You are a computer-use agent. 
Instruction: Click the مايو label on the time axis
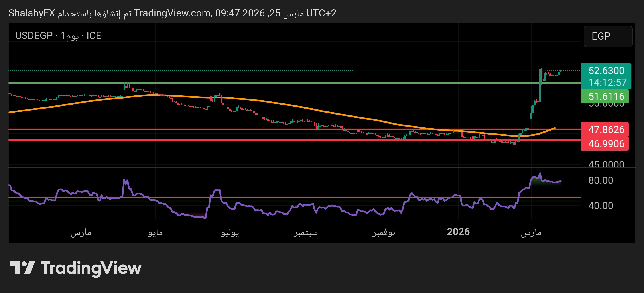pos(155,232)
